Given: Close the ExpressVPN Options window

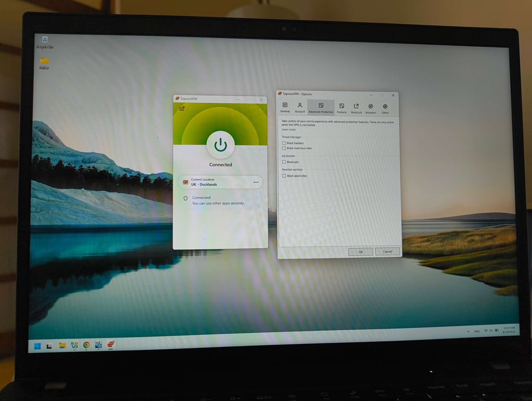Looking at the screenshot, I should tap(393, 95).
